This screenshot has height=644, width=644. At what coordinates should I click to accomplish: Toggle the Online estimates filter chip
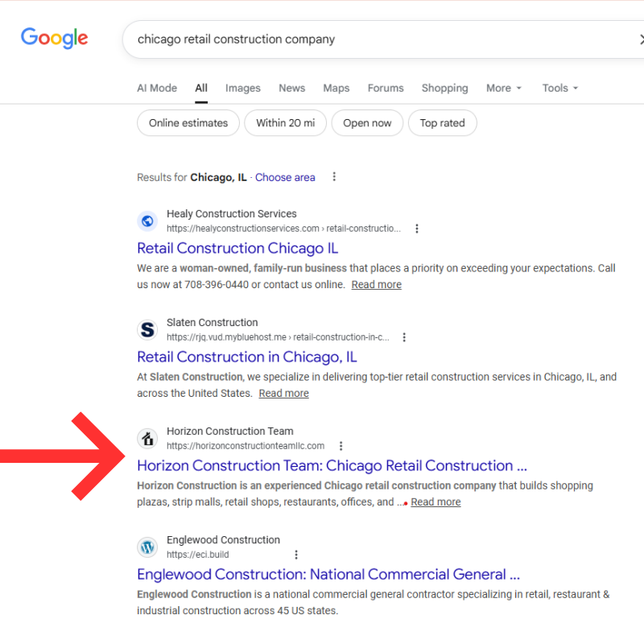188,123
